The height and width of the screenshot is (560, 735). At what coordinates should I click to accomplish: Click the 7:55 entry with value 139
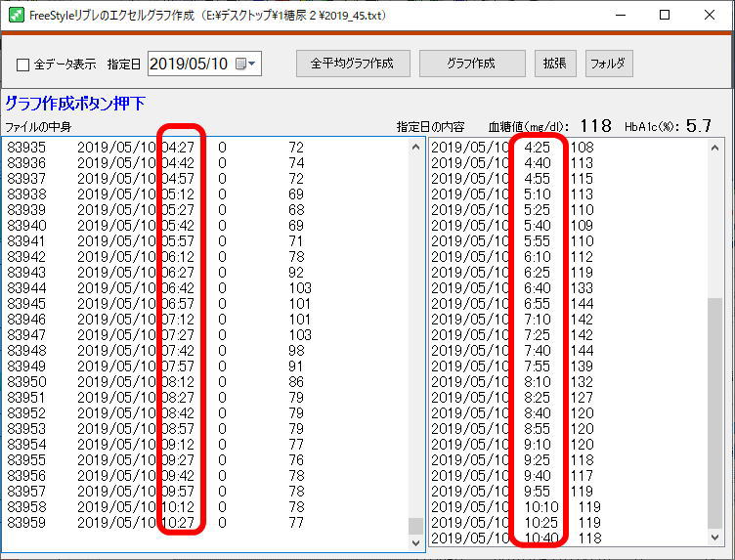tap(512, 366)
